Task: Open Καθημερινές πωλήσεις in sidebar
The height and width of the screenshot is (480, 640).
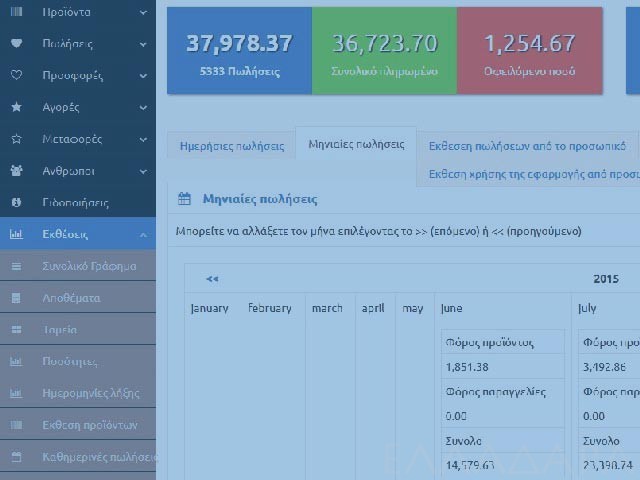Action: point(78,457)
